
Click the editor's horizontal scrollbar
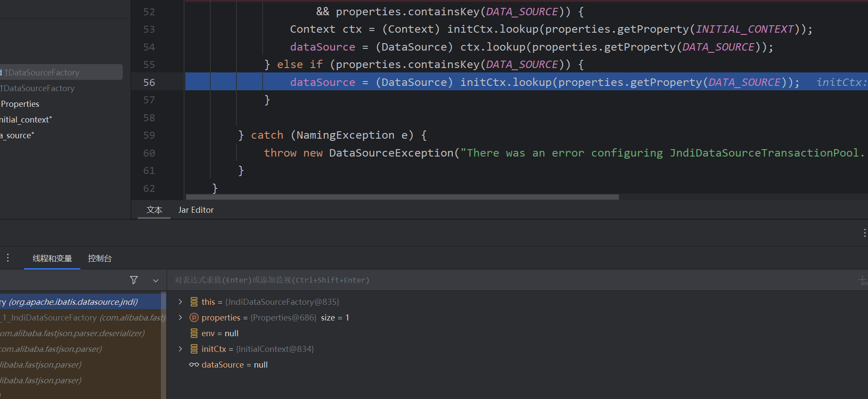click(402, 197)
